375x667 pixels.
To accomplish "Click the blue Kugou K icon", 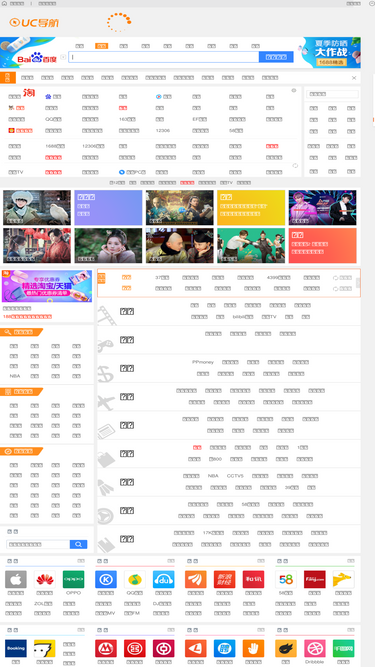I will [106, 579].
